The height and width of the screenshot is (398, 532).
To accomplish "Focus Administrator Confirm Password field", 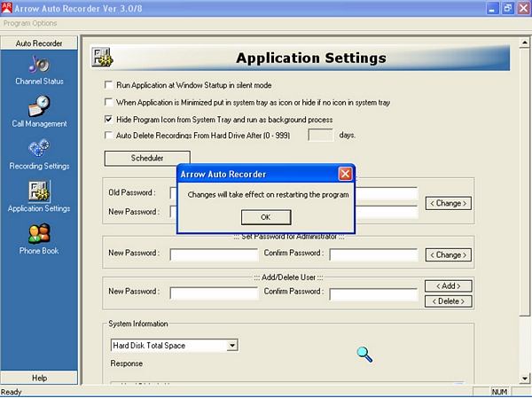I will pos(373,254).
